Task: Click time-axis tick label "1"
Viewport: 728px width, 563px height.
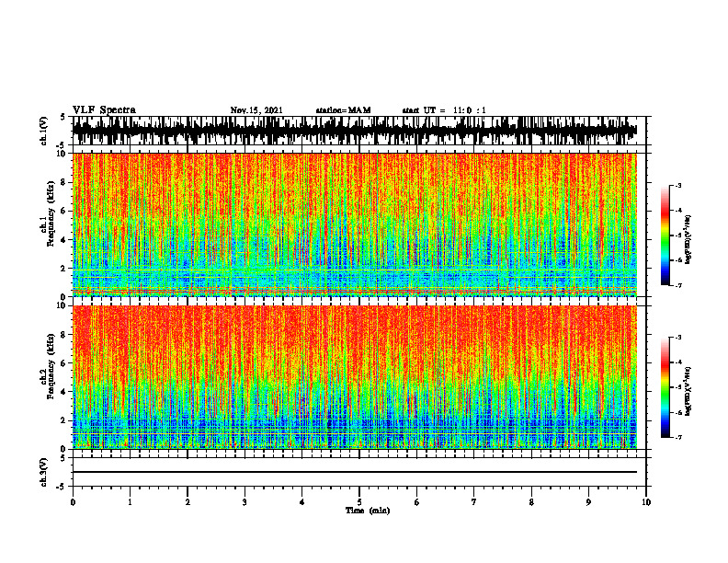Action: [x=130, y=502]
